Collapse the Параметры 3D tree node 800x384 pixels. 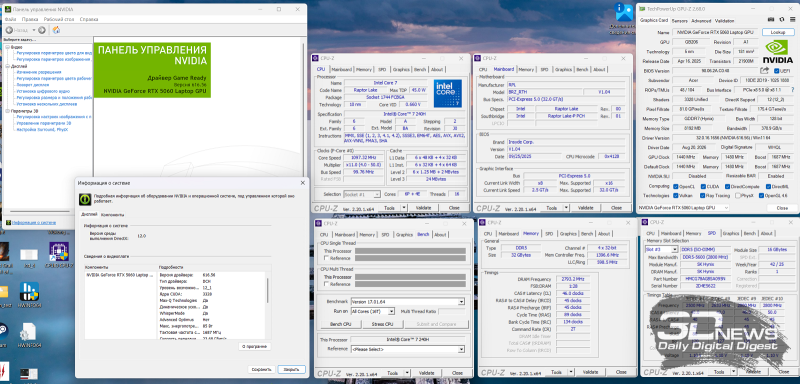point(7,111)
